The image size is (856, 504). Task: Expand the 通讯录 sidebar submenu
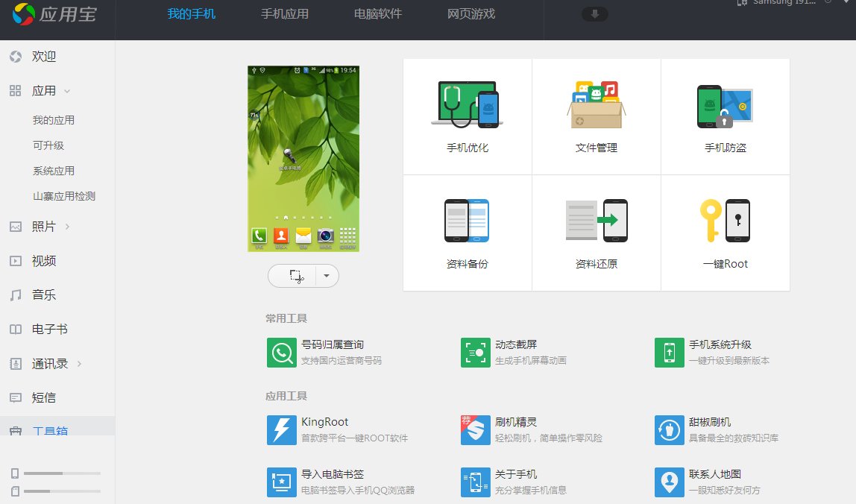79,364
